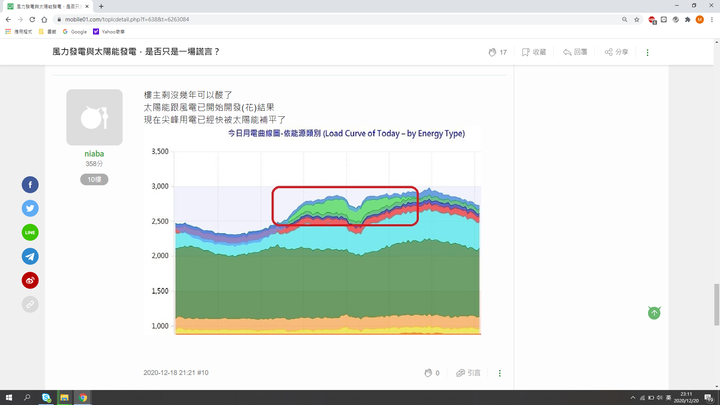
Task: Share post via LINE icon
Action: pos(30,232)
